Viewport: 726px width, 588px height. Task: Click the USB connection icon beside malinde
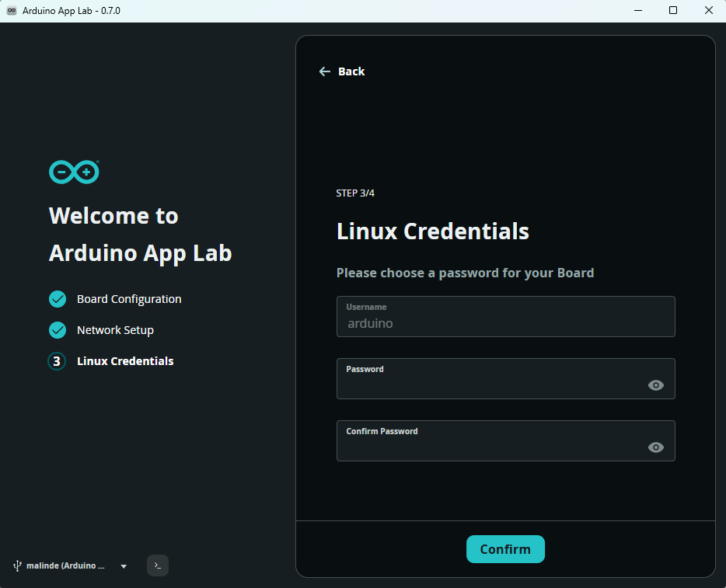17,565
